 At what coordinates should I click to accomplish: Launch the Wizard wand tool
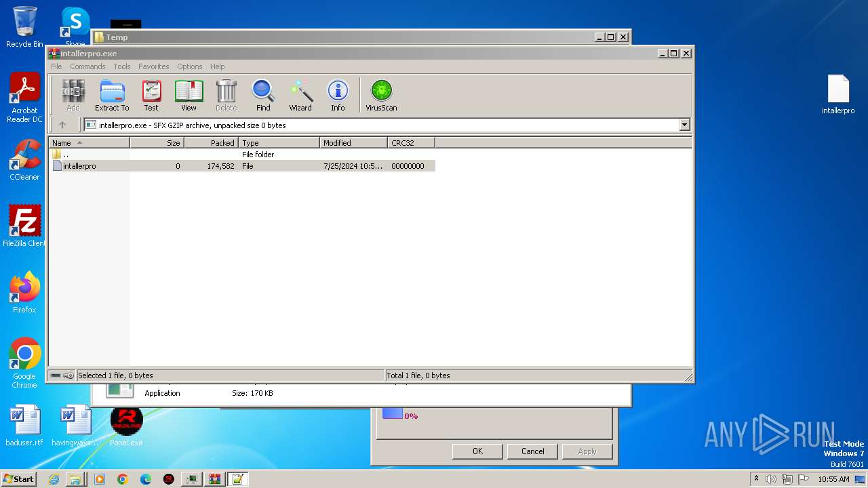point(300,95)
